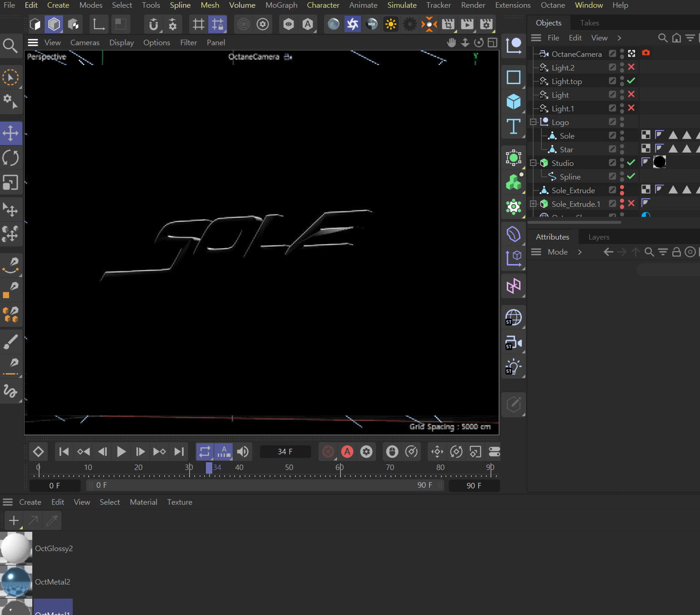This screenshot has height=615, width=700.
Task: Enable Light.1 via its red X
Action: [631, 108]
